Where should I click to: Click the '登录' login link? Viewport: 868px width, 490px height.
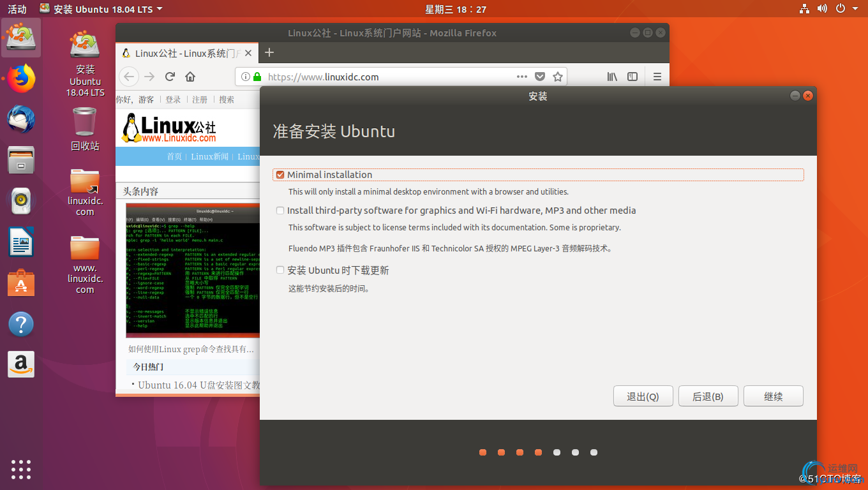point(173,100)
